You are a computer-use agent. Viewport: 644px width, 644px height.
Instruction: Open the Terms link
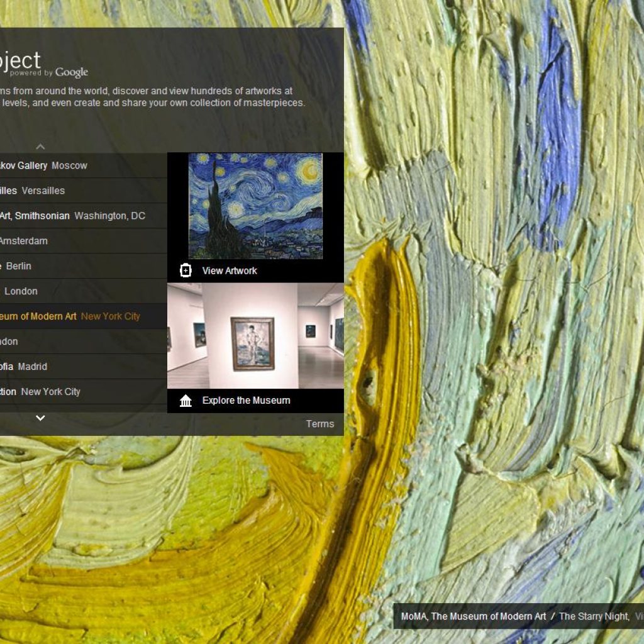point(319,424)
